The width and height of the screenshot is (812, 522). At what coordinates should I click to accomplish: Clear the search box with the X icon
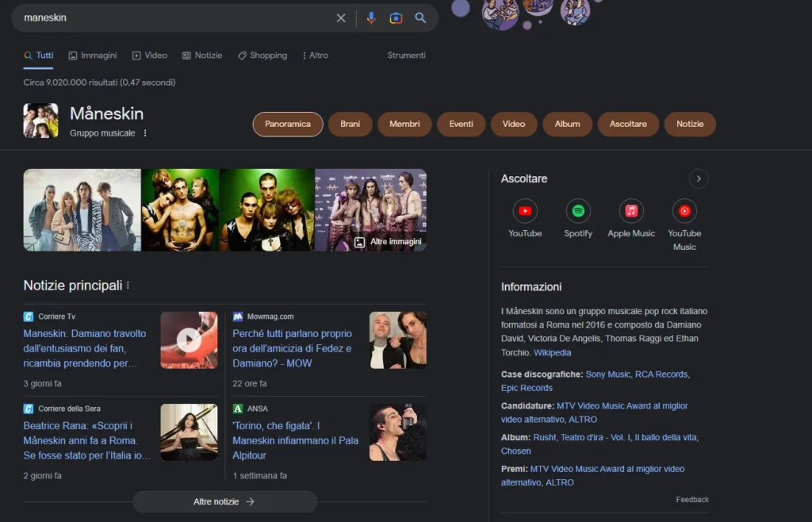click(341, 18)
